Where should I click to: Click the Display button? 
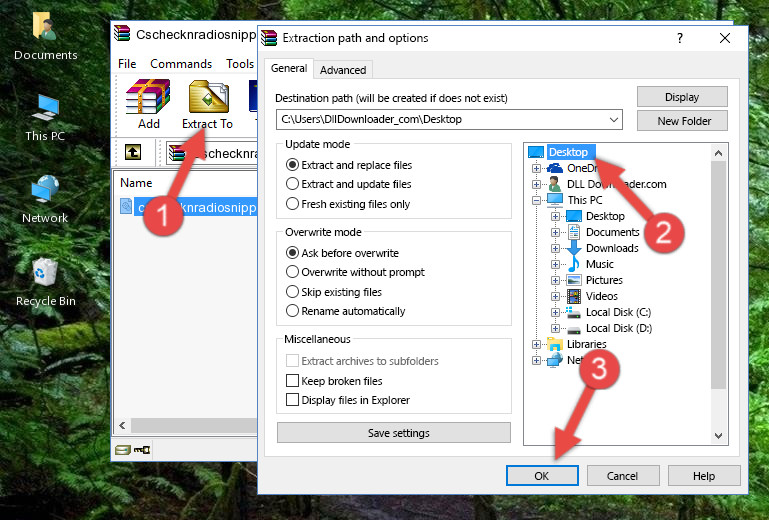click(x=682, y=97)
